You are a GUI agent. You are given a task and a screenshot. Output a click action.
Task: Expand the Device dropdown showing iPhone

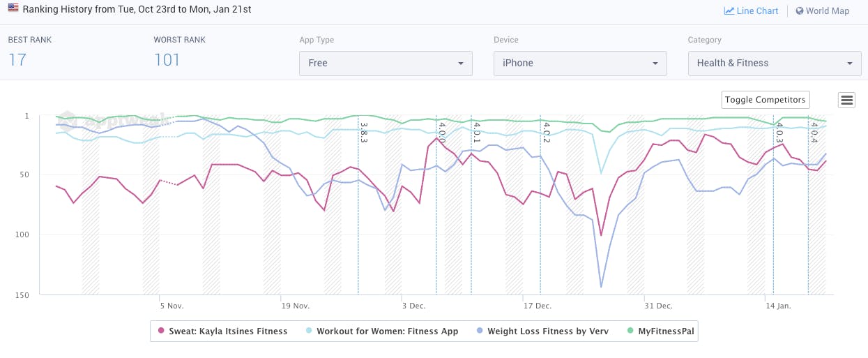click(580, 63)
